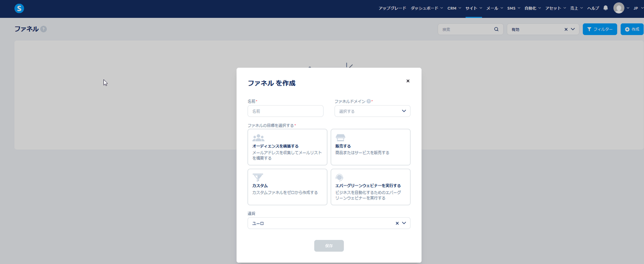
Task: Clear the 有効 filter selection
Action: 566,29
